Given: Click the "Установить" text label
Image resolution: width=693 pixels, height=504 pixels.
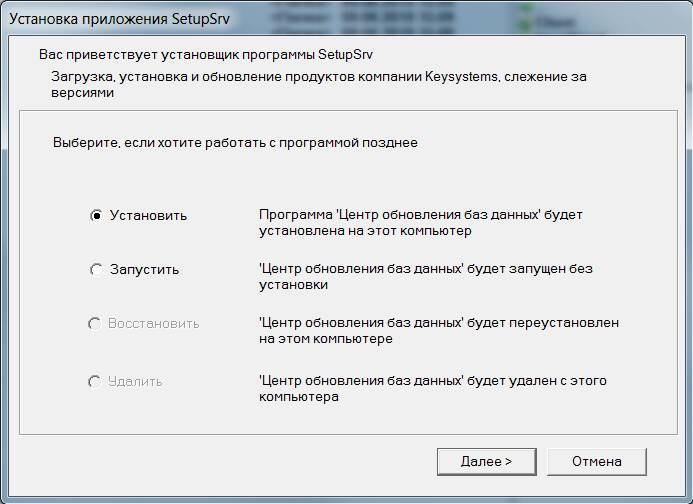Looking at the screenshot, I should click(148, 215).
